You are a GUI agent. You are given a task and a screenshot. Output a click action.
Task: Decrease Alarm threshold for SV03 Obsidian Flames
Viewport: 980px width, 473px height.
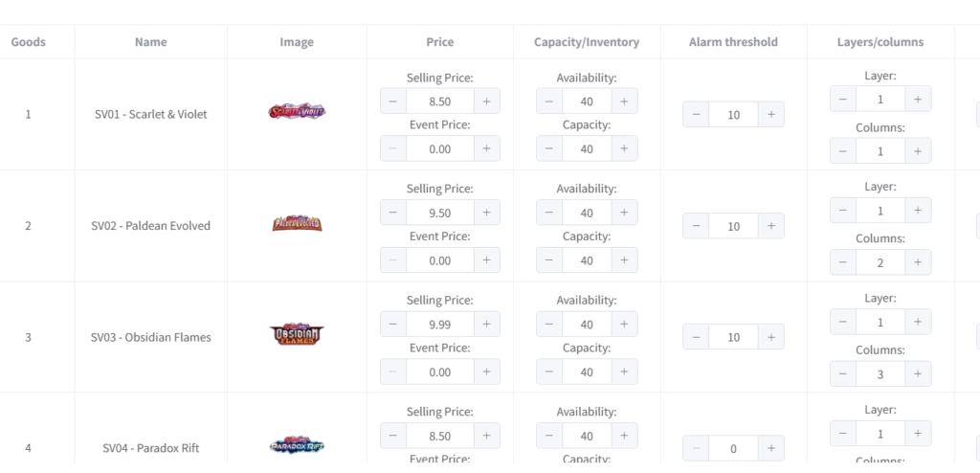click(696, 337)
